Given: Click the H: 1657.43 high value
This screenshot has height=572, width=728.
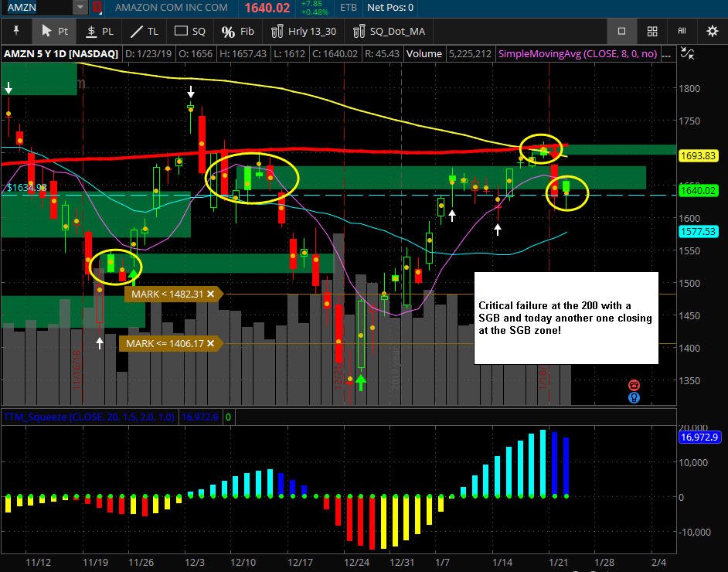Looking at the screenshot, I should point(243,54).
